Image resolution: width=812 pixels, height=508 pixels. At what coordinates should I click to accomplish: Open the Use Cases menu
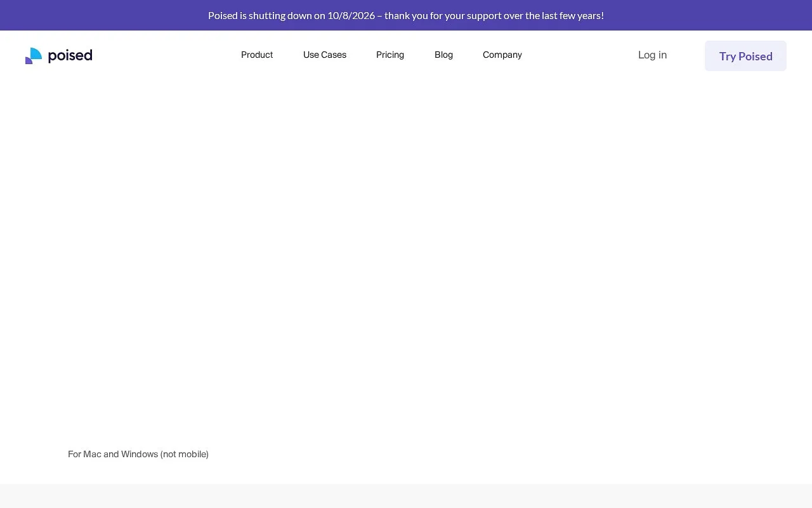(325, 55)
